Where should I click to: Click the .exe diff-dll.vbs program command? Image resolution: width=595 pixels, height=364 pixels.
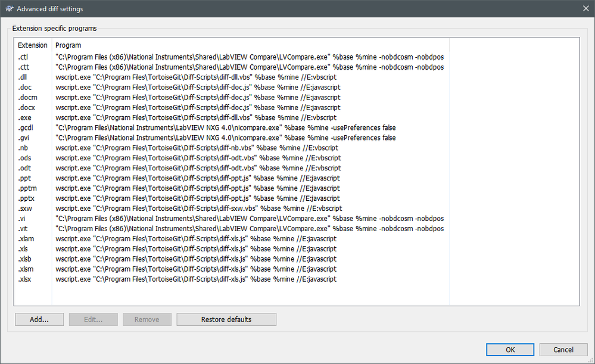tap(196, 118)
